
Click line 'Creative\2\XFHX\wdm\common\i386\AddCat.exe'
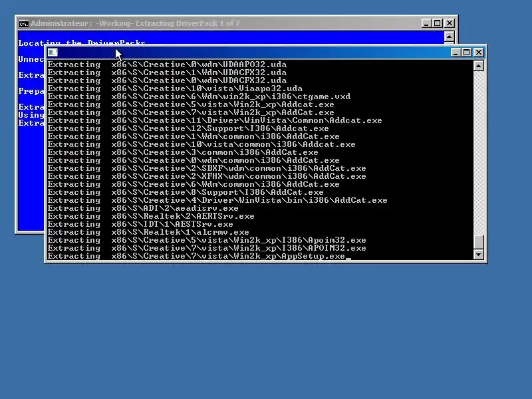(x=207, y=176)
